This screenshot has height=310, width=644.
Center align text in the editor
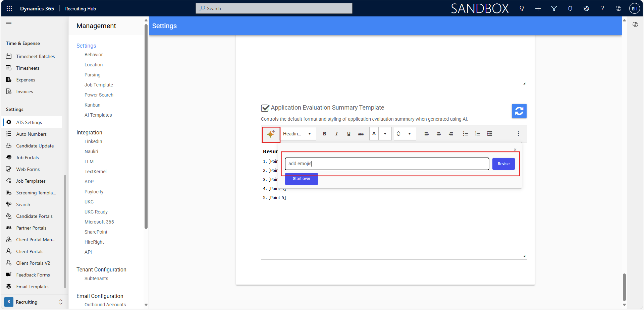[x=438, y=134]
